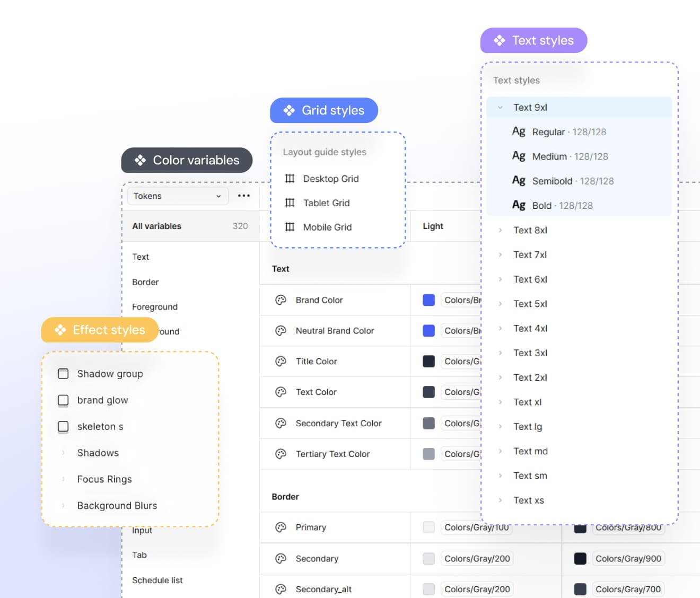Image resolution: width=700 pixels, height=598 pixels.
Task: Click the diamond icon in Text styles badge
Action: (x=499, y=40)
